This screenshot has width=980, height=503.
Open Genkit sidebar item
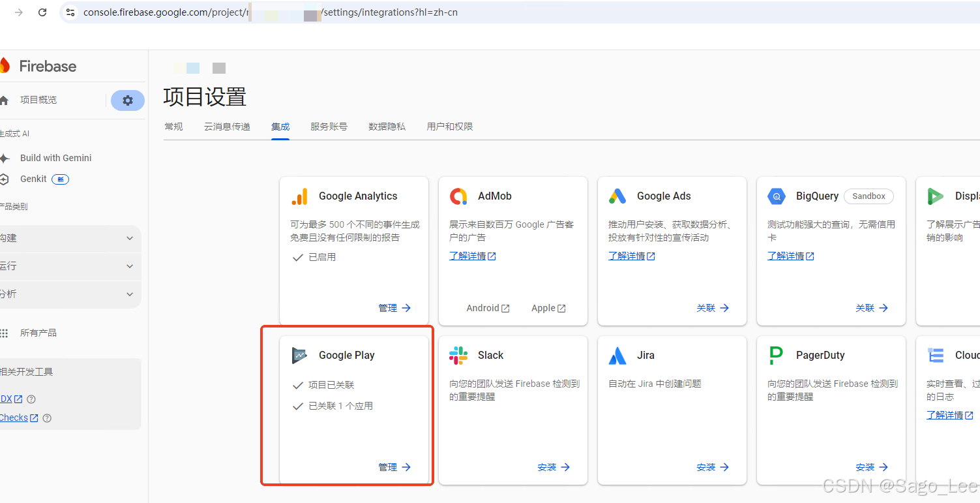coord(33,179)
